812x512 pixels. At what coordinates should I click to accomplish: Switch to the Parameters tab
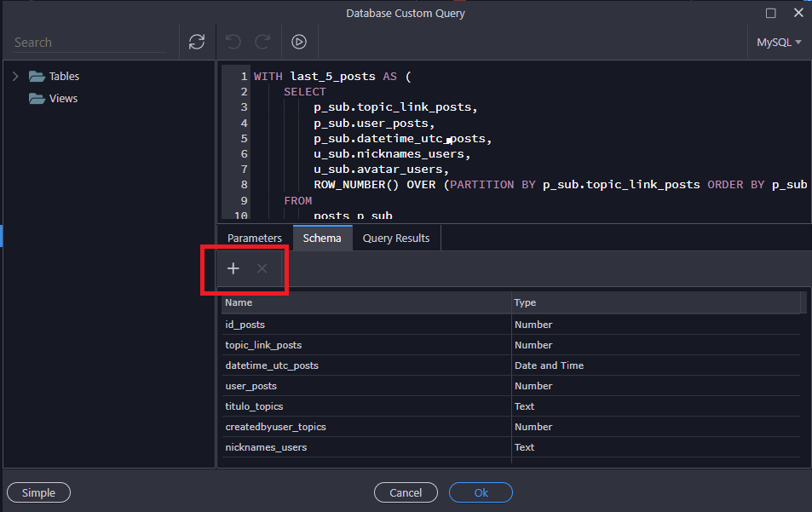tap(254, 239)
